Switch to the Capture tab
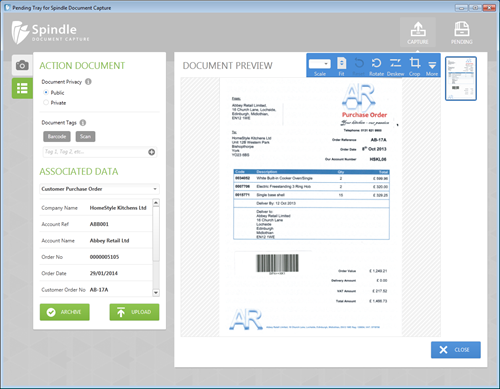The width and height of the screenshot is (500, 389). tap(418, 32)
